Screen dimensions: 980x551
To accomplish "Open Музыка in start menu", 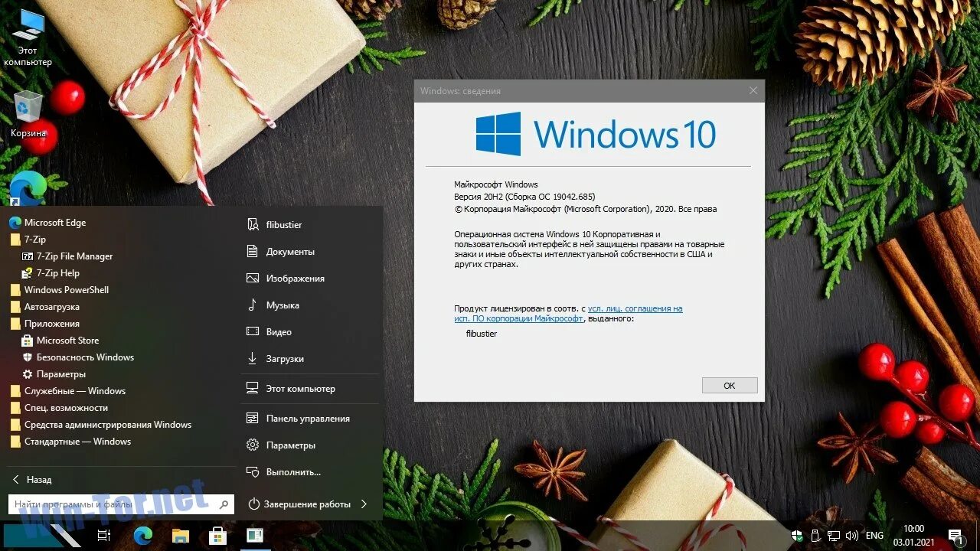I will [x=273, y=305].
